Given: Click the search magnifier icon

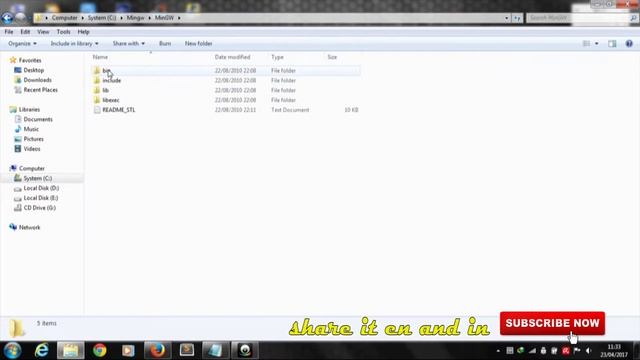Looking at the screenshot, I should coord(633,18).
